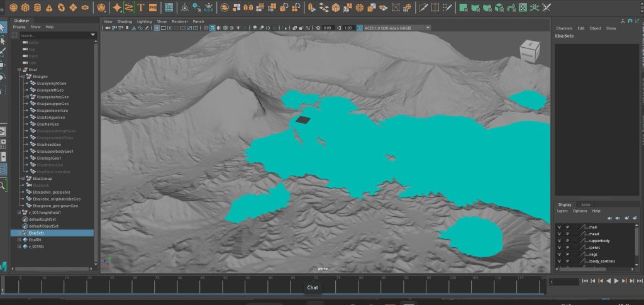Switch to the Anim layer tab
The width and height of the screenshot is (644, 305).
click(x=586, y=204)
